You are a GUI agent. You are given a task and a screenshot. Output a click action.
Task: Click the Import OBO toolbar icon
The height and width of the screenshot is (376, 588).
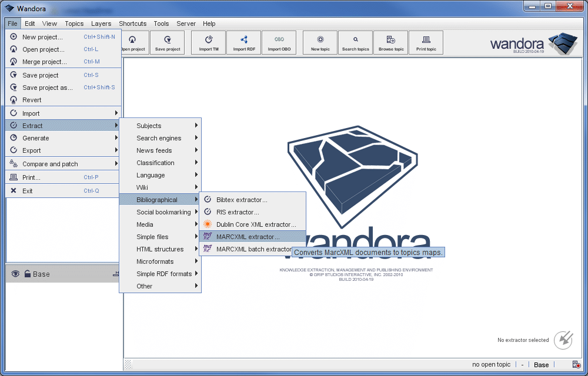click(279, 42)
